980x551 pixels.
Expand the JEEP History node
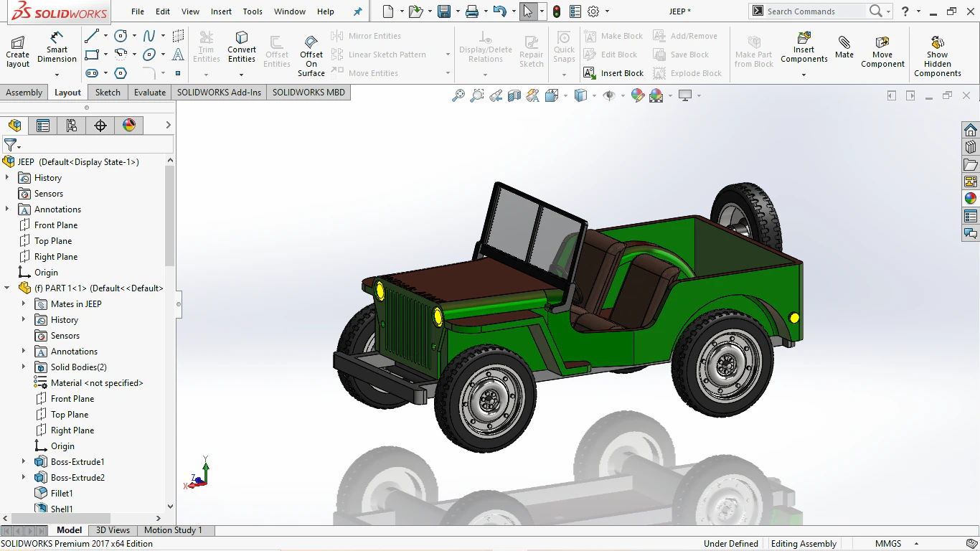coord(7,177)
